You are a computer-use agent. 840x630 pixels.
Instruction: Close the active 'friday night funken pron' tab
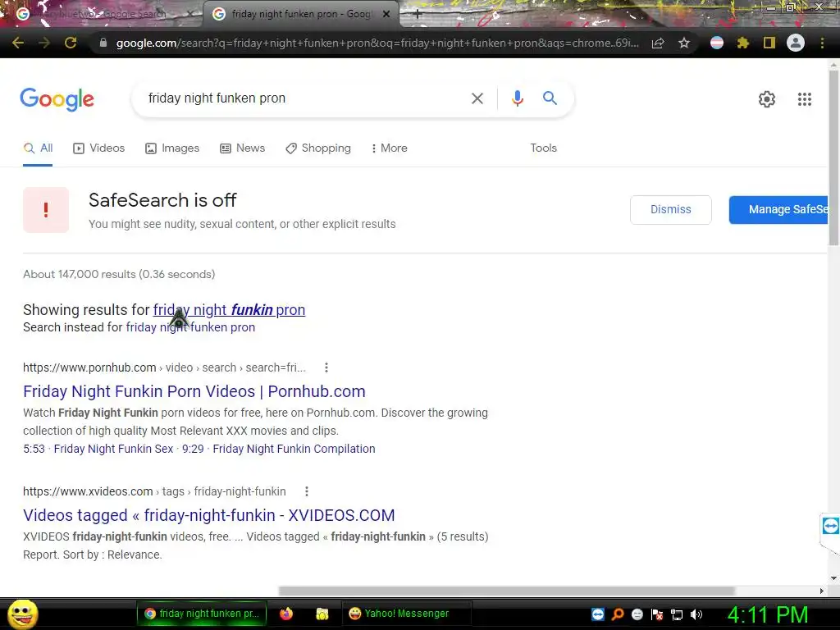(x=386, y=15)
